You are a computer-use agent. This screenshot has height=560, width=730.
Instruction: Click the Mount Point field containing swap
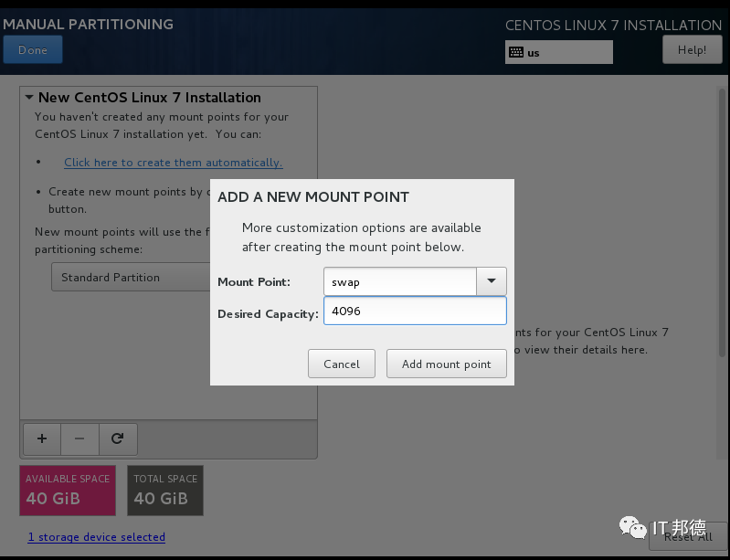coord(400,281)
